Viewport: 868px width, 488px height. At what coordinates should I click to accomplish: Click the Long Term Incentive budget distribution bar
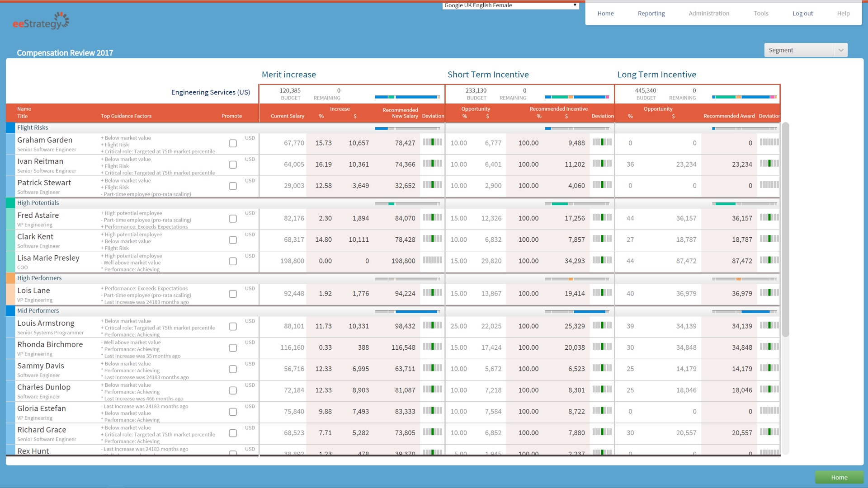point(744,97)
